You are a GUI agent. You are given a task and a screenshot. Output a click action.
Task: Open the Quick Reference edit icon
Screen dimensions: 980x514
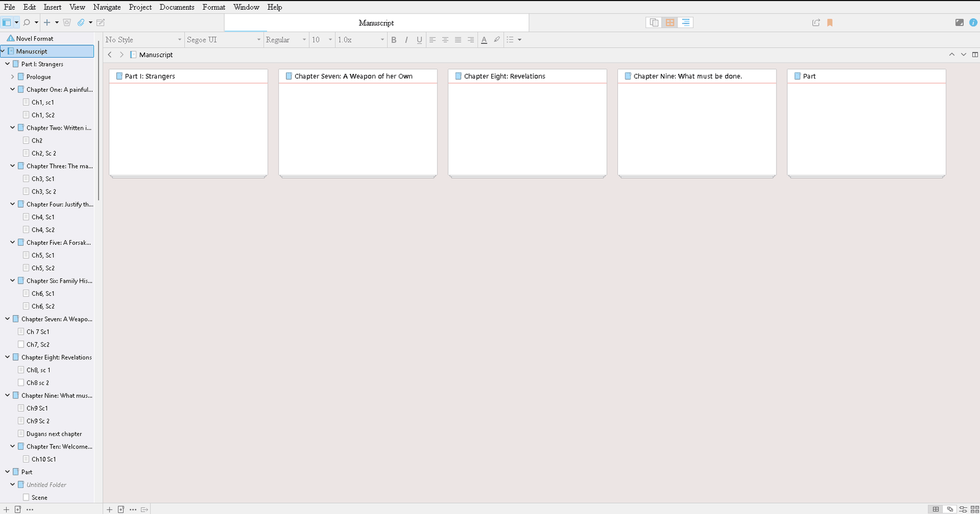[100, 23]
